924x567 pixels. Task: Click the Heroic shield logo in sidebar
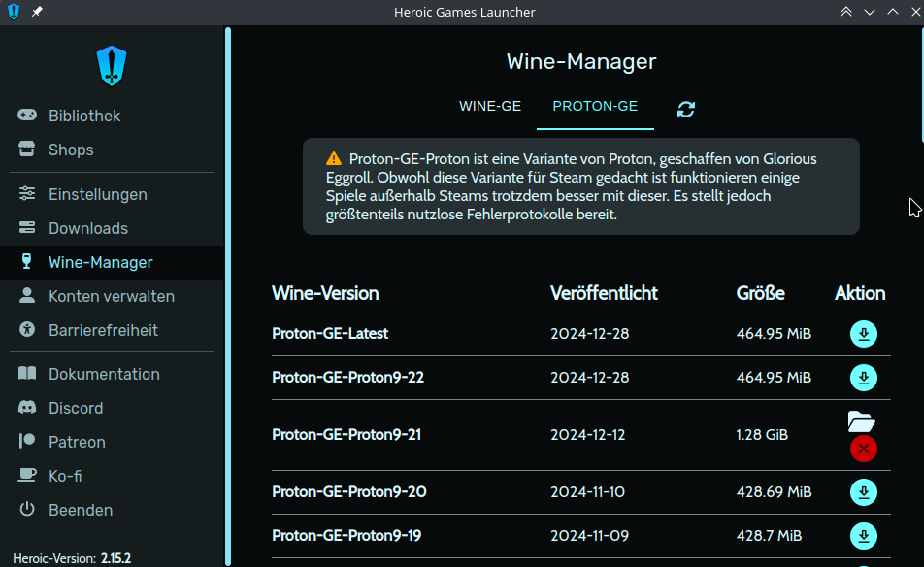coord(112,66)
